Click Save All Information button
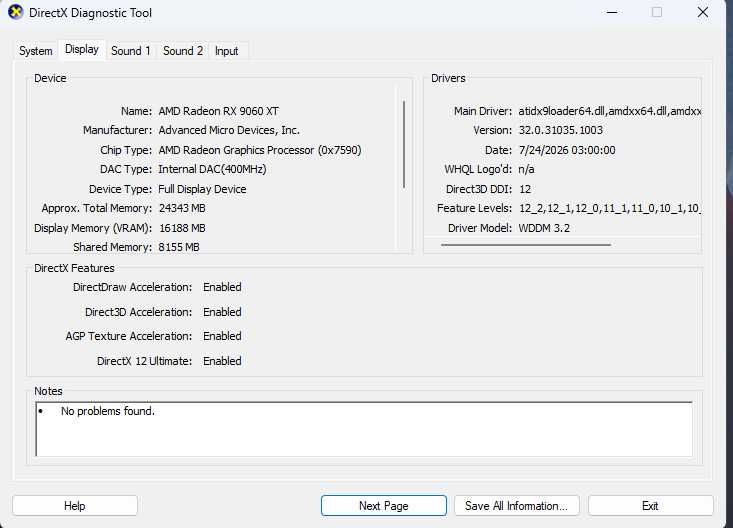This screenshot has height=528, width=733. [517, 506]
